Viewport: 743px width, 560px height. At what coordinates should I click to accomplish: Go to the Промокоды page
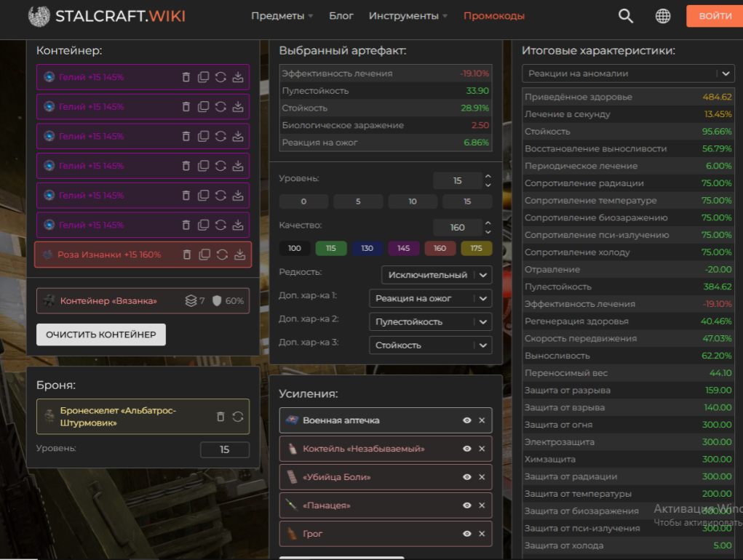[x=493, y=16]
